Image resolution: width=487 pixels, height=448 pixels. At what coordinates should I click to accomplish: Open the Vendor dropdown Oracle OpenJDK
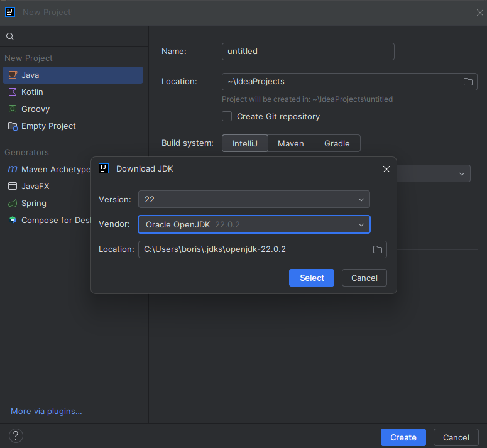point(254,224)
